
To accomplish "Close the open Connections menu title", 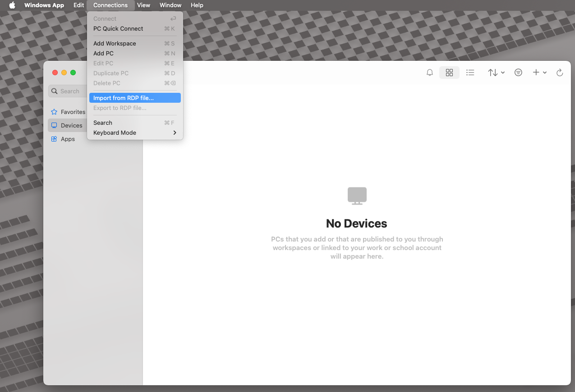I will [110, 5].
